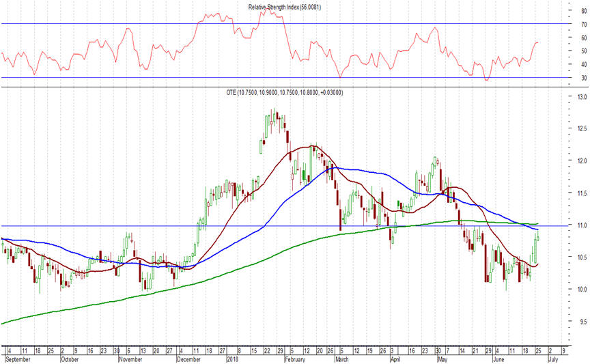Click the Relative Strength Index (56.0081) title
The height and width of the screenshot is (364, 590).
pyautogui.click(x=285, y=7)
